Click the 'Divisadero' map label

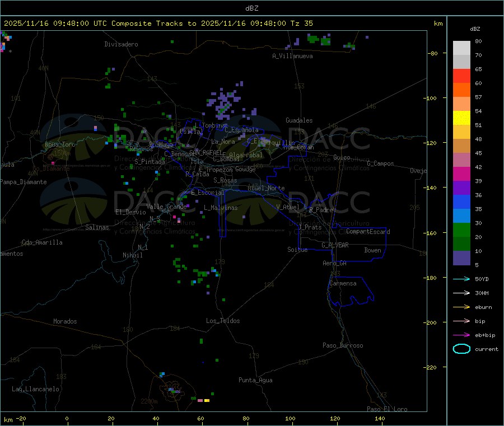tap(121, 44)
